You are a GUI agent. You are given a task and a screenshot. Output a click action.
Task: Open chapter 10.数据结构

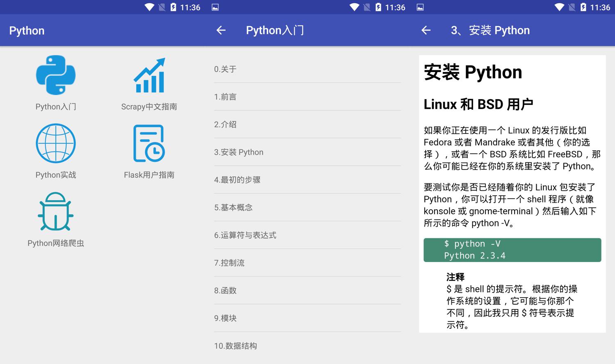pyautogui.click(x=307, y=346)
